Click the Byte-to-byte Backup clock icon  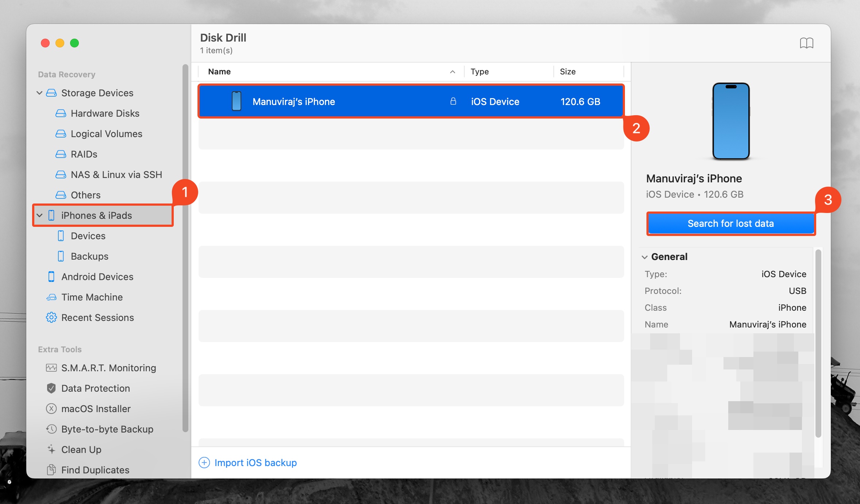[51, 429]
